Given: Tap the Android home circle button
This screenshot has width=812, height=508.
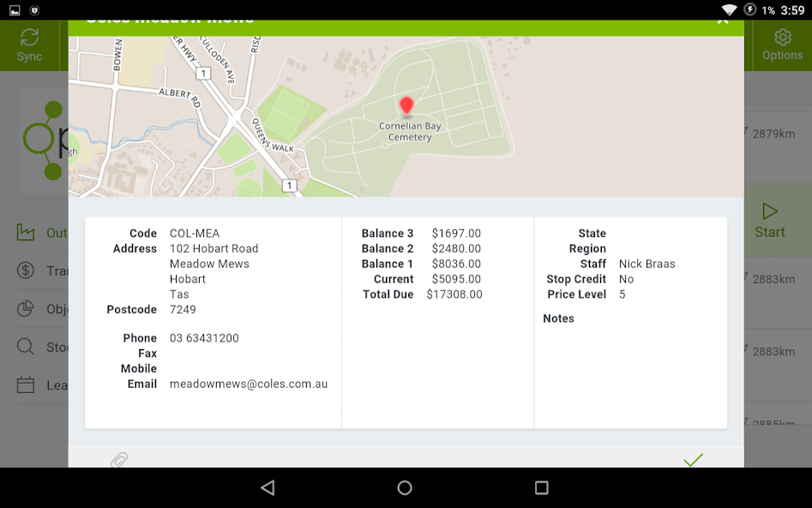Looking at the screenshot, I should [x=405, y=487].
